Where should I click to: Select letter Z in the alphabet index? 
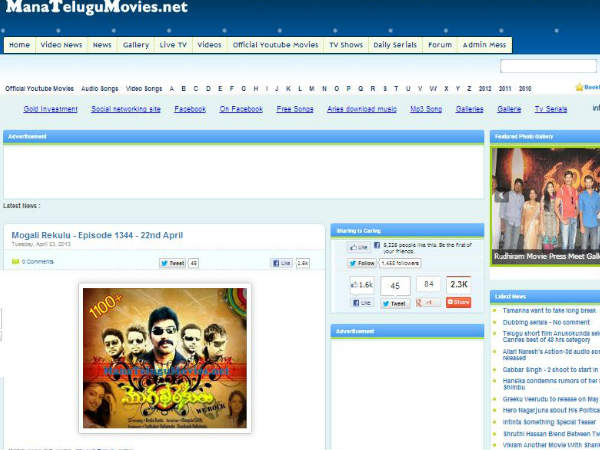[469, 88]
